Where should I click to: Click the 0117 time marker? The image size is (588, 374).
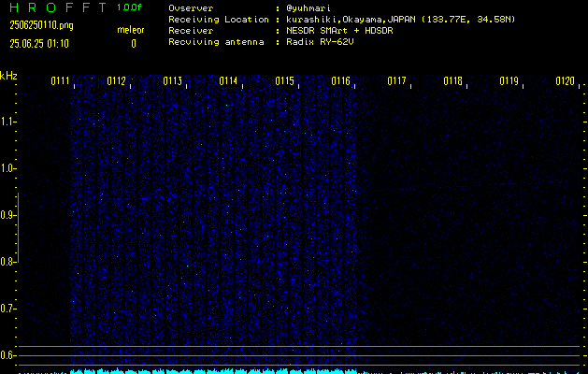click(x=396, y=81)
